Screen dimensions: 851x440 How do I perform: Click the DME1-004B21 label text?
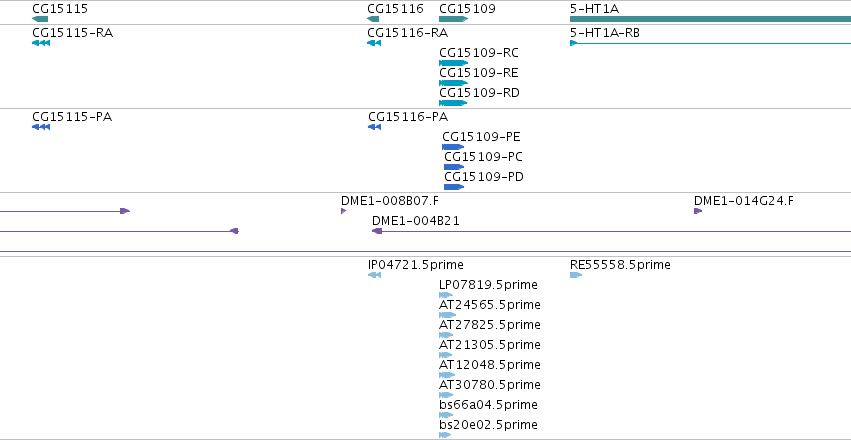416,221
